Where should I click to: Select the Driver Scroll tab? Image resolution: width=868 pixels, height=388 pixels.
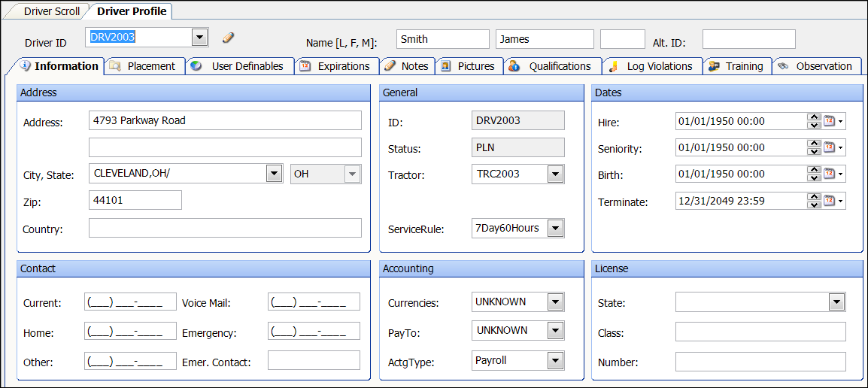point(51,11)
